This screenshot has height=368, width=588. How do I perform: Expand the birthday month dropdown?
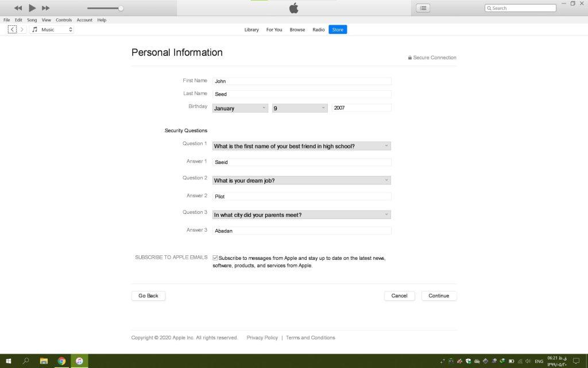pyautogui.click(x=240, y=108)
